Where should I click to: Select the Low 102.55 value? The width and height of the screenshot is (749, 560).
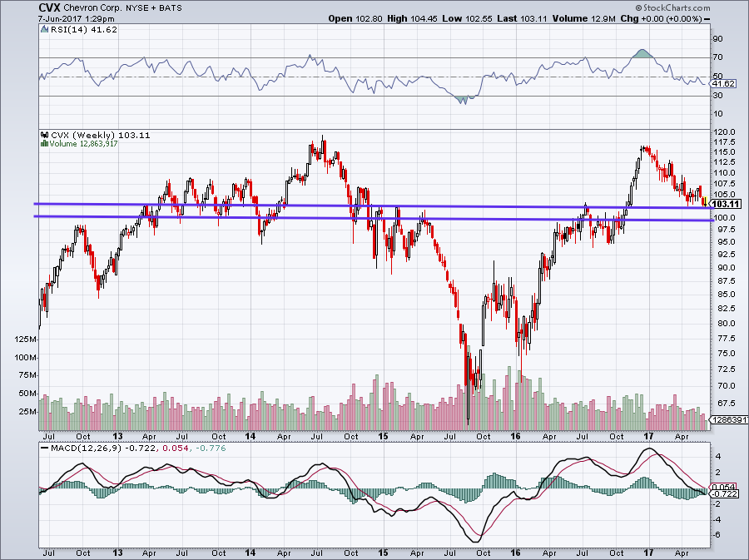tap(467, 18)
